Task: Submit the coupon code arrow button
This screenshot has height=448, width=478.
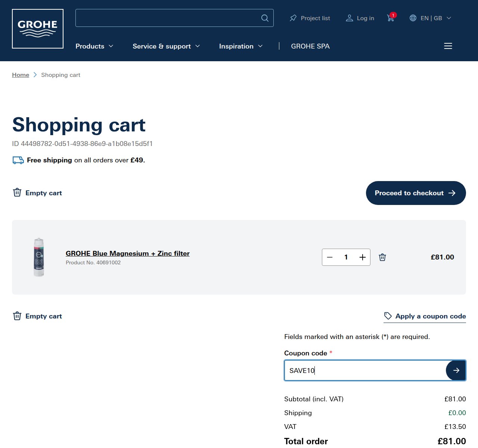Action: 456,370
